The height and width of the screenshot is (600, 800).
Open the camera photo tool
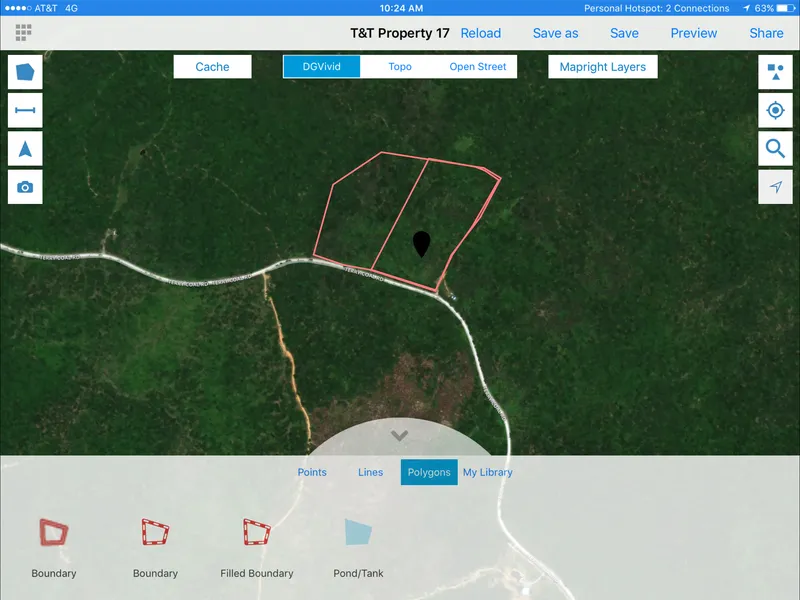point(25,187)
